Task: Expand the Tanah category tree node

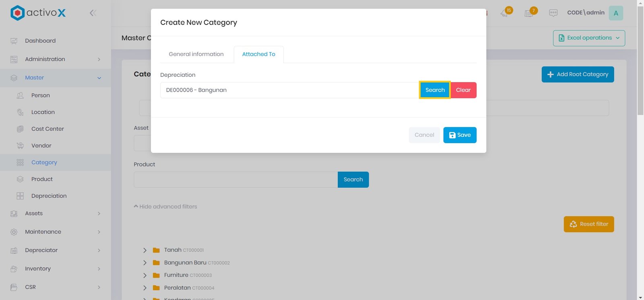Action: click(145, 250)
